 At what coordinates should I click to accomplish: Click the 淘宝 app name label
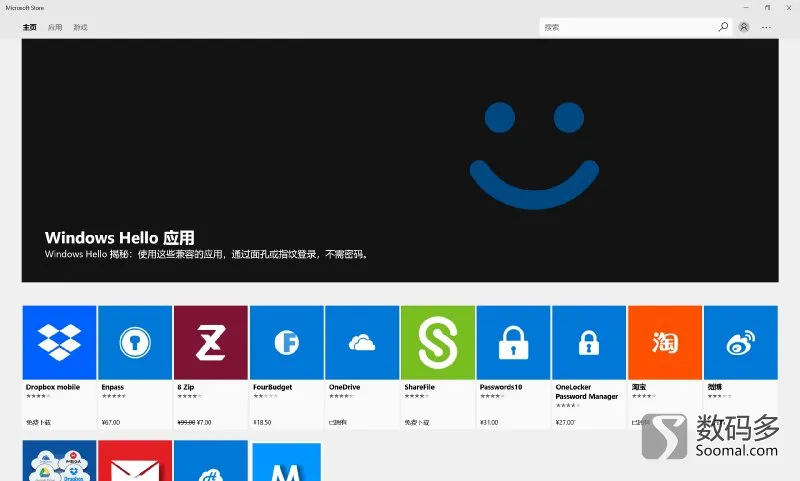[639, 387]
